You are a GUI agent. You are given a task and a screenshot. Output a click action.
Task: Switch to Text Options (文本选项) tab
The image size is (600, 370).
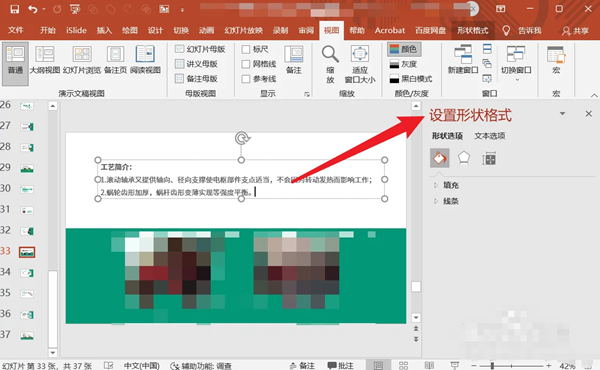[490, 136]
